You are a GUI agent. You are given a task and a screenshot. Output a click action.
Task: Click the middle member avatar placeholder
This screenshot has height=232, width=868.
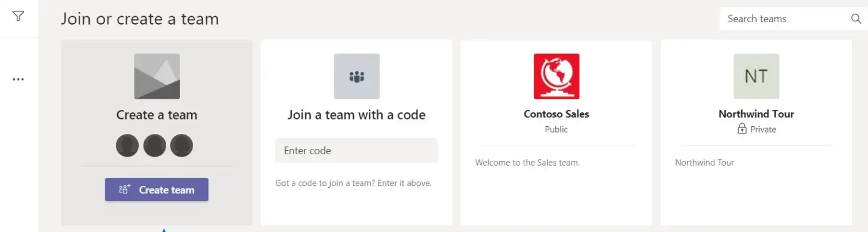coord(155,145)
